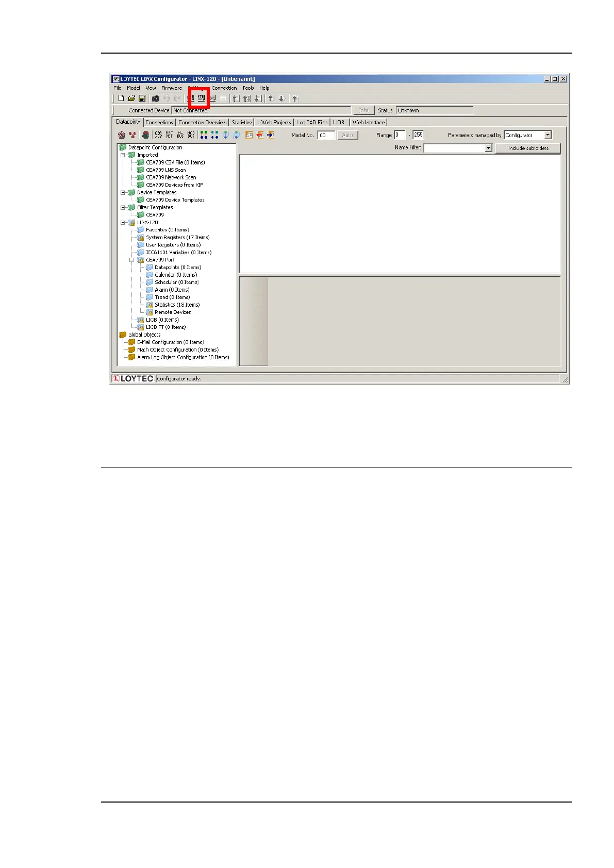Switch to the LogiCAD Files tab

coord(312,123)
